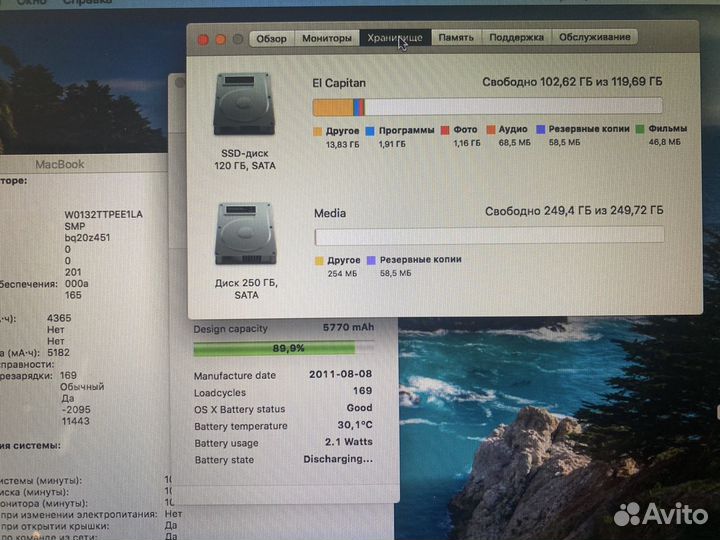720x540 pixels.
Task: Click the 'SSD-диск 120 ГБ, SATA' label
Action: 245,159
